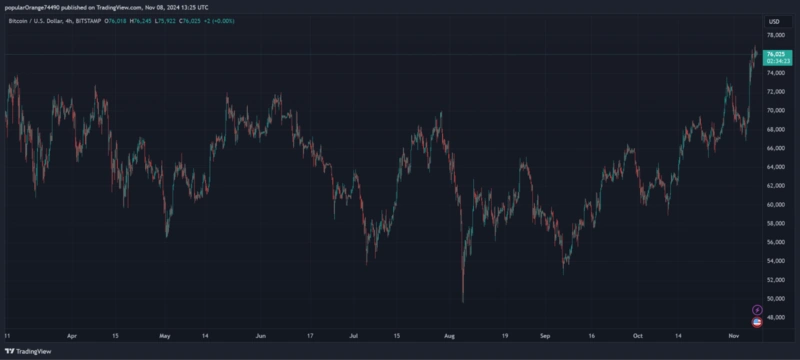This screenshot has height=360, width=800.
Task: Click the 50,000 price axis label
Action: (x=775, y=299)
